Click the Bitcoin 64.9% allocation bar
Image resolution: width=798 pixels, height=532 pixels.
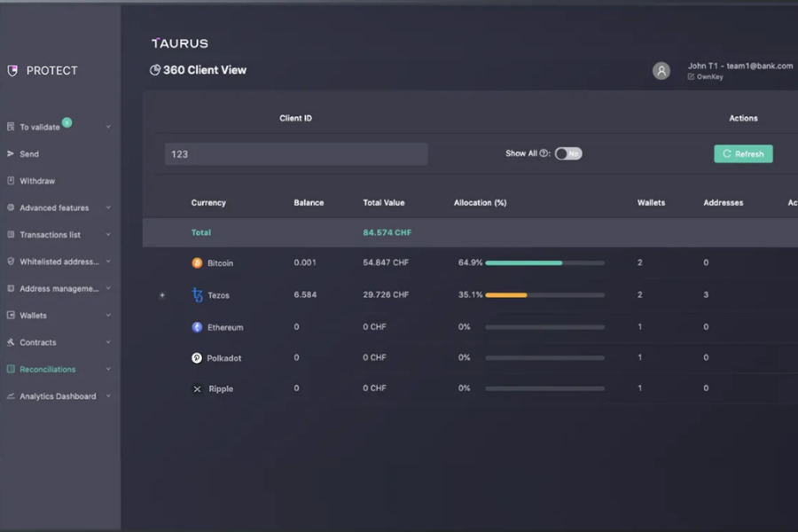pos(544,262)
